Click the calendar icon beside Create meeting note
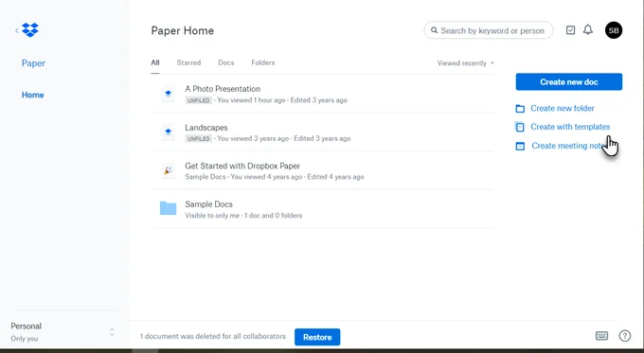 pyautogui.click(x=520, y=146)
